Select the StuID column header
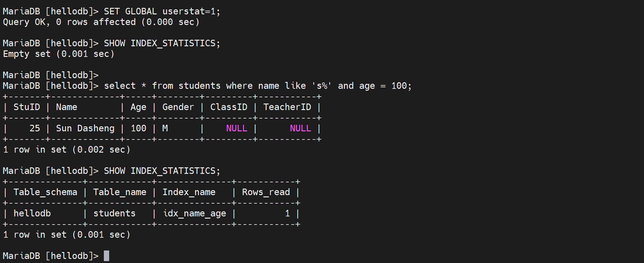Viewport: 644px width, 263px height. pyautogui.click(x=27, y=107)
